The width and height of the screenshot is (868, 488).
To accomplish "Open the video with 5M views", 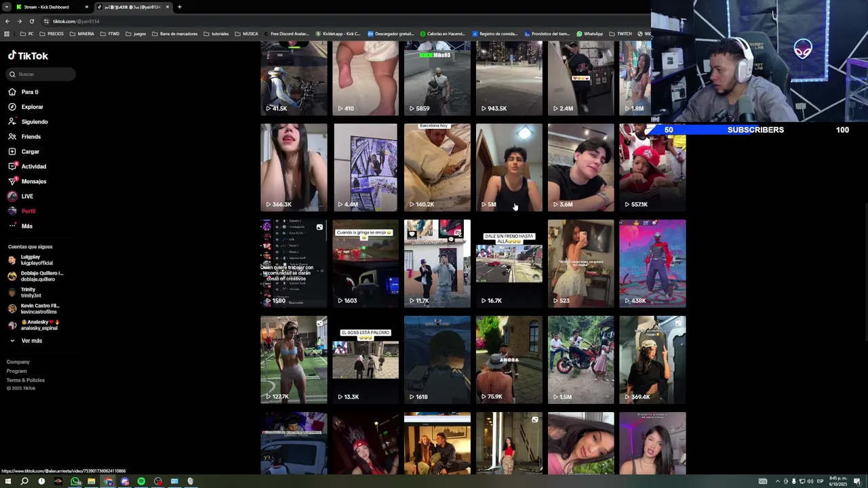I will coord(509,167).
